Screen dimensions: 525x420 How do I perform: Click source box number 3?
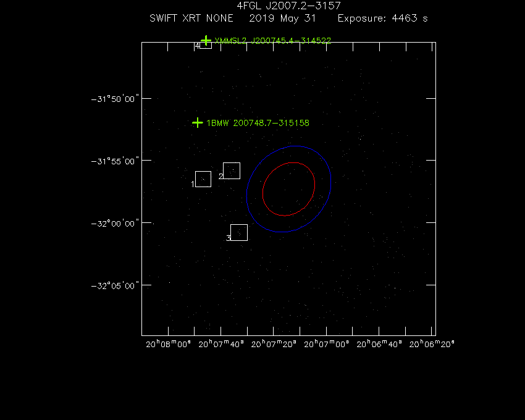coord(239,232)
